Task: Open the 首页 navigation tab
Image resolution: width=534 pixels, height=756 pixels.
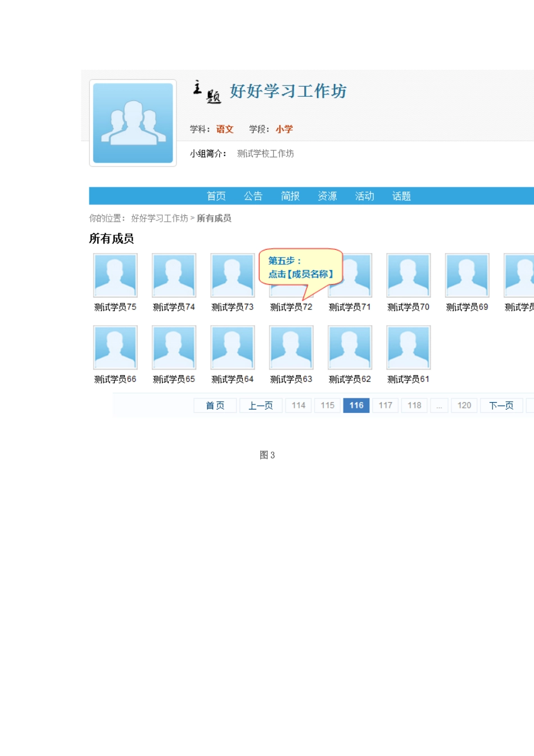Action: (x=216, y=196)
